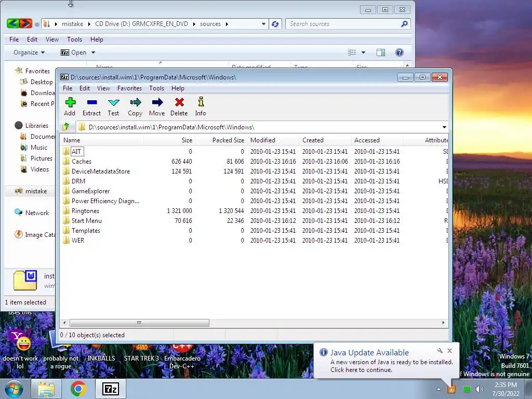Open the Organize dropdown menu
The height and width of the screenshot is (399, 532).
tap(29, 52)
